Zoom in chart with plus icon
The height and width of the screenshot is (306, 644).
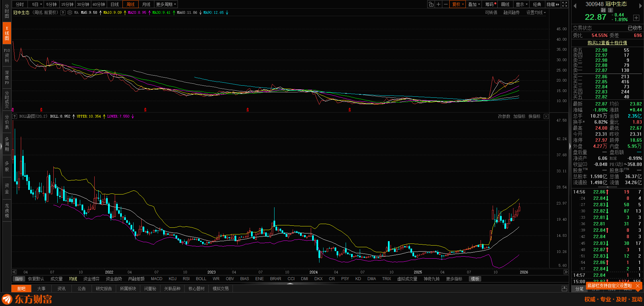pyautogui.click(x=438, y=4)
